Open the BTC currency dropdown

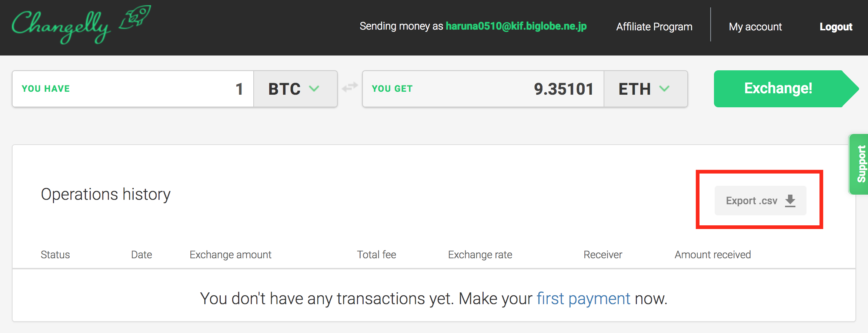pos(296,89)
